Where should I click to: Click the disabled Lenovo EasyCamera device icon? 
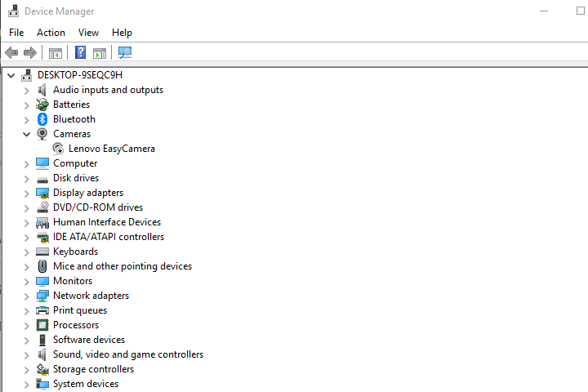[58, 149]
